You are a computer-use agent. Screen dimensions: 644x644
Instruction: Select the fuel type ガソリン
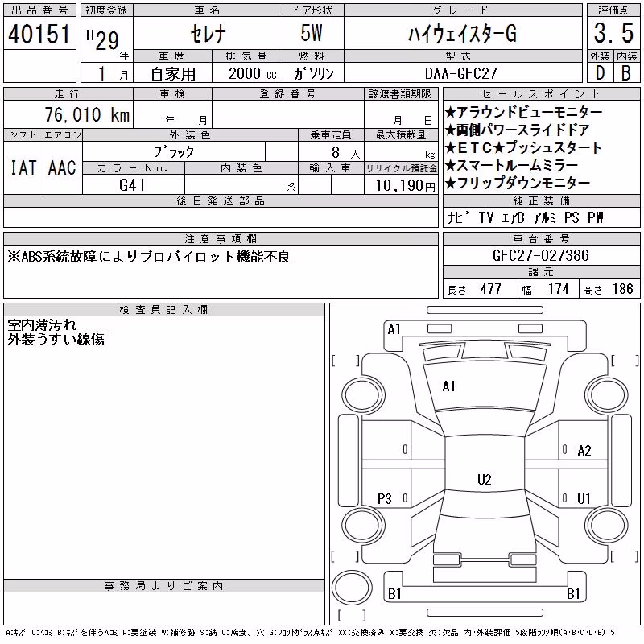tap(313, 74)
